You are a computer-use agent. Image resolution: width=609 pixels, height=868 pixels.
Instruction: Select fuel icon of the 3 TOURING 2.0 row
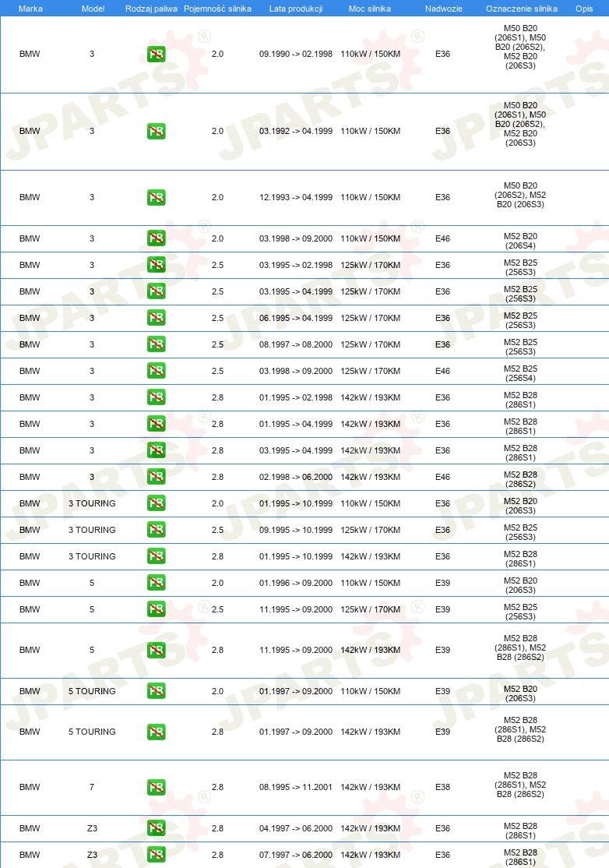pos(157,504)
